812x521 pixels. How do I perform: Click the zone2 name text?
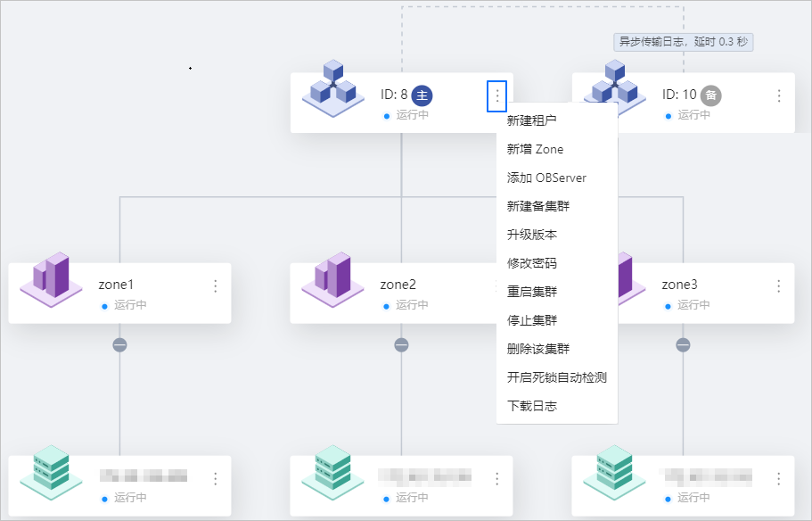point(398,285)
